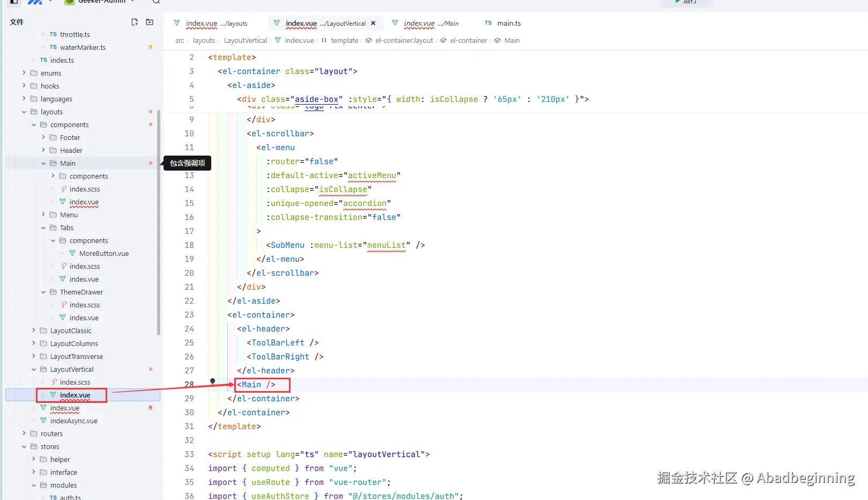This screenshot has height=500, width=868.
Task: Click the new file icon in the file panel header
Action: (135, 22)
